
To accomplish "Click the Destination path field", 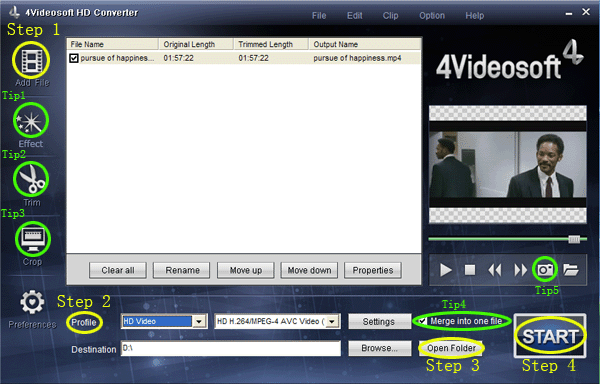I will point(231,348).
